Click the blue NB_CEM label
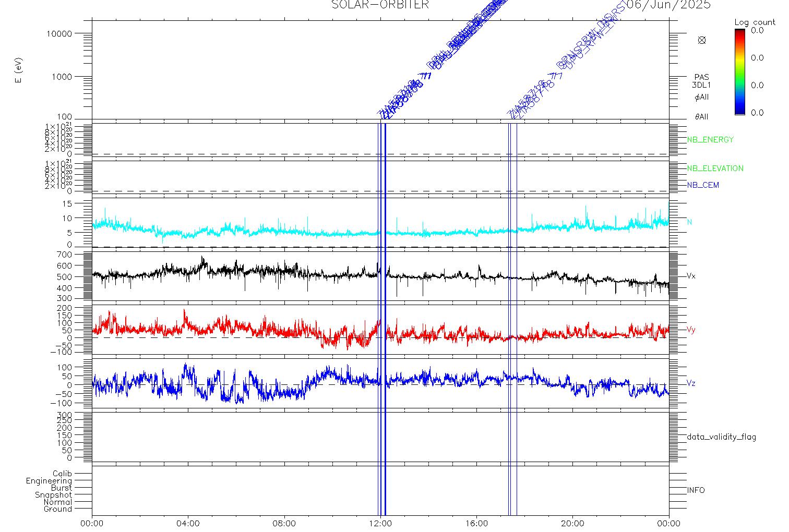 [703, 185]
